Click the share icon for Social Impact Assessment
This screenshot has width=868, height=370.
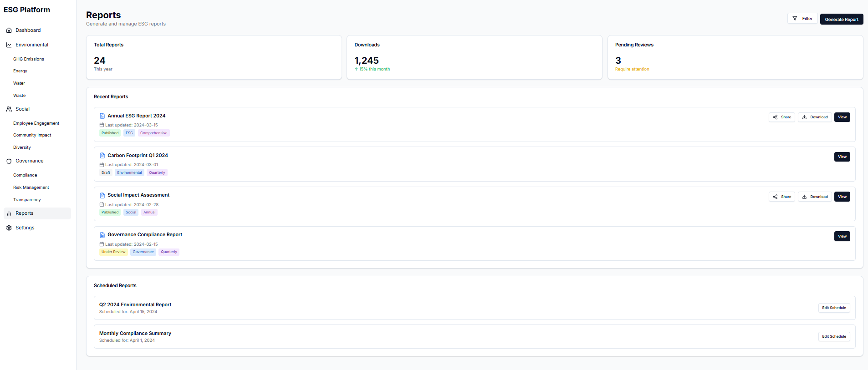776,196
